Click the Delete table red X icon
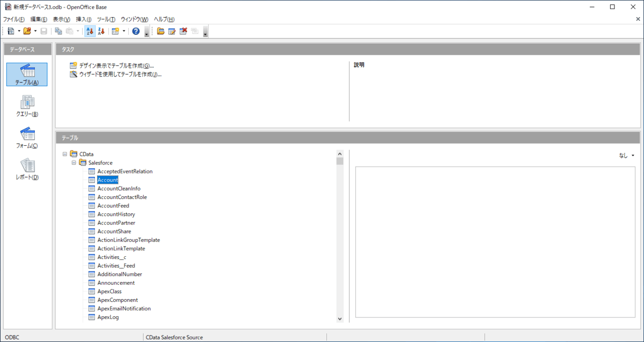The width and height of the screenshot is (644, 342). [183, 31]
